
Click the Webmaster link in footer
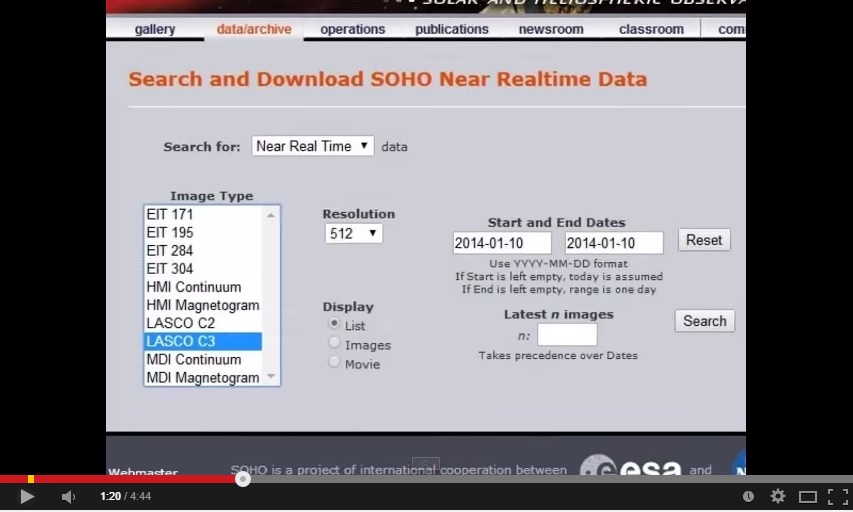point(143,471)
